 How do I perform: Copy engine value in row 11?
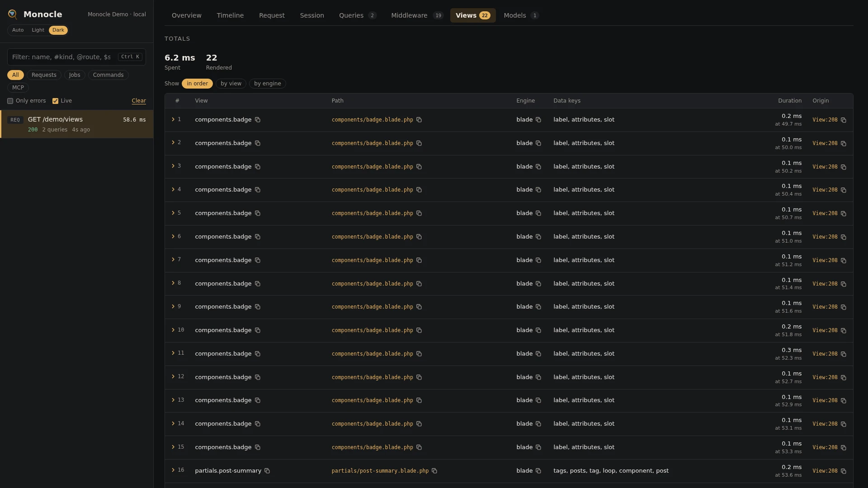[538, 354]
